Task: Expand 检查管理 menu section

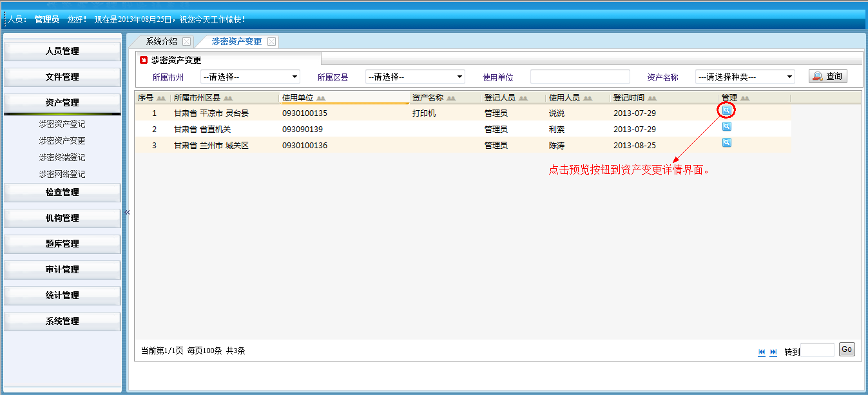Action: (x=63, y=192)
